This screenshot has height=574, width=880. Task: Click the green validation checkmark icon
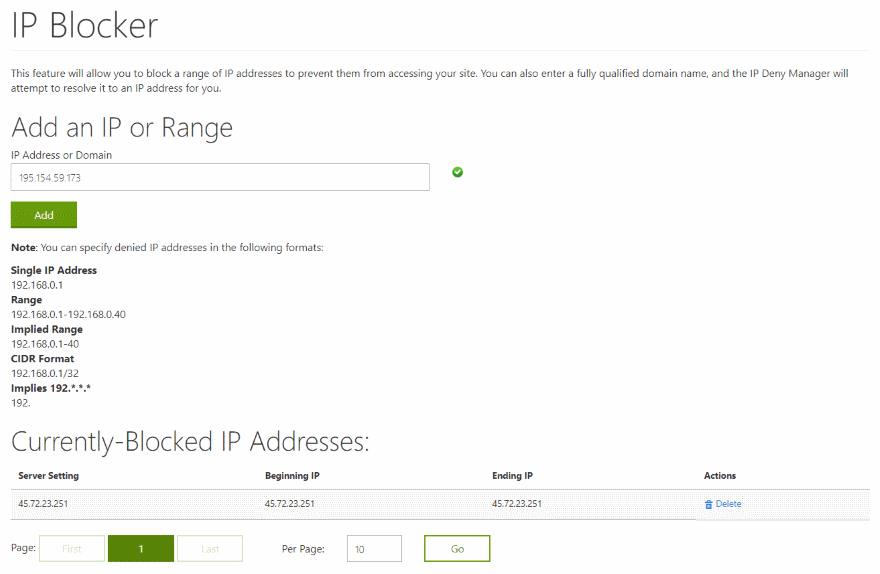pyautogui.click(x=457, y=173)
